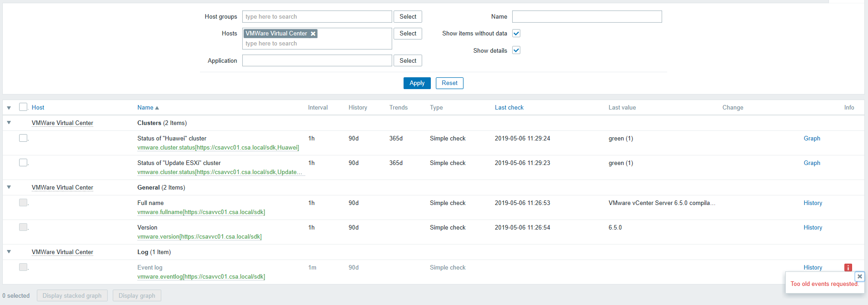The height and width of the screenshot is (305, 868).
Task: Select checkbox for Event log item
Action: tap(23, 267)
